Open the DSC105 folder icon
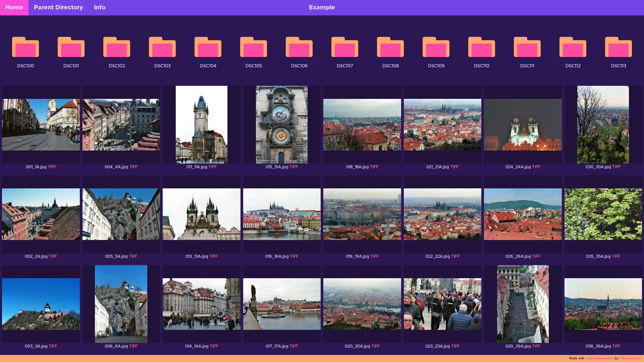Screen dimensions: 644x362 pyautogui.click(x=254, y=47)
